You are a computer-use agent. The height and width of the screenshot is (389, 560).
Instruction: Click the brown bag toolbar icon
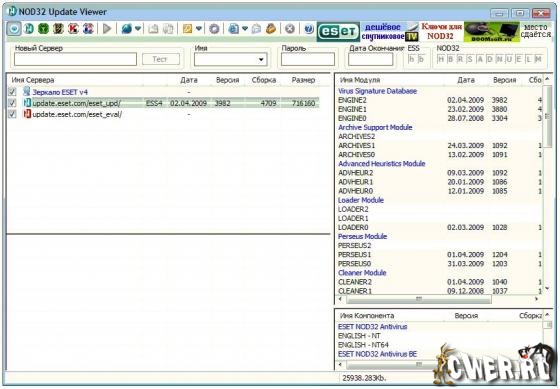(x=271, y=29)
